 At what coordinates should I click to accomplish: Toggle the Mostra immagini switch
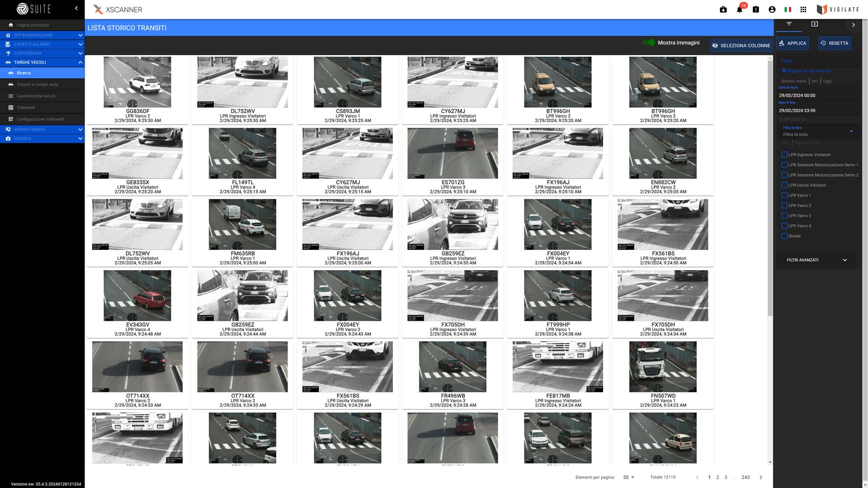649,42
